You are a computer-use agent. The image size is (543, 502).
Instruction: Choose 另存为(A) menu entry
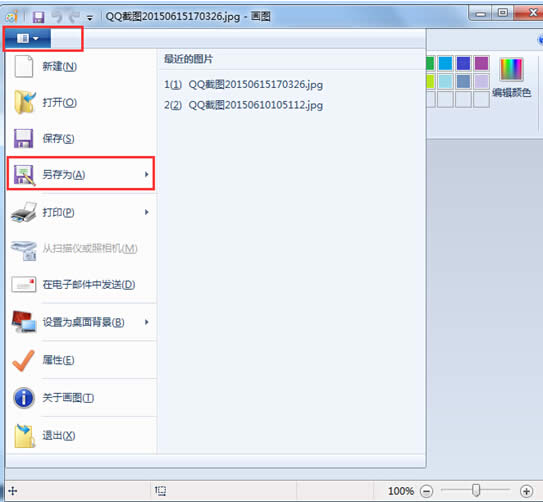point(81,173)
